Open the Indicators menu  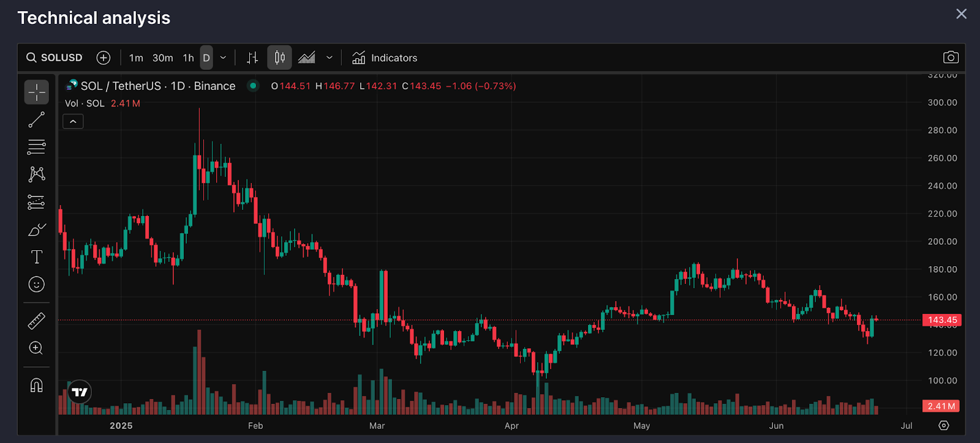click(x=385, y=58)
